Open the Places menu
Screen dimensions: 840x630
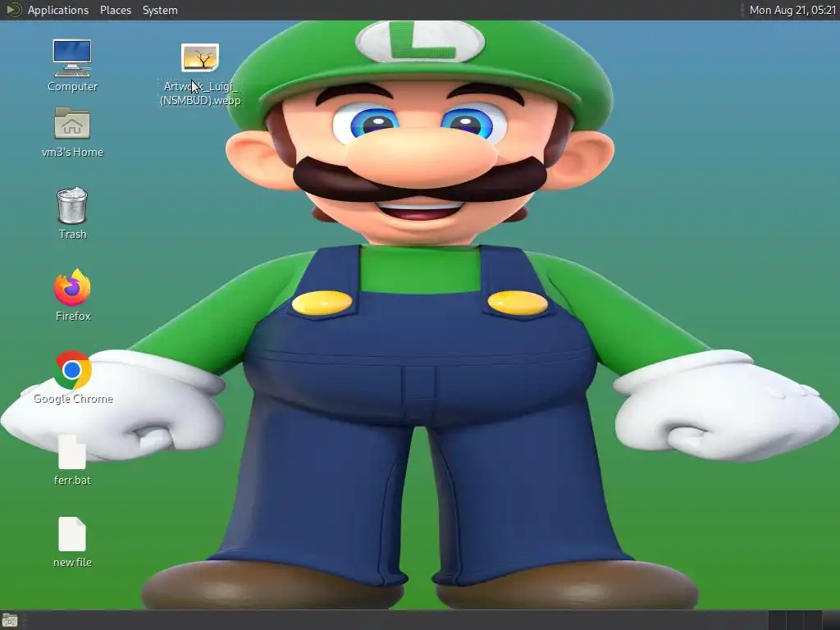tap(116, 10)
